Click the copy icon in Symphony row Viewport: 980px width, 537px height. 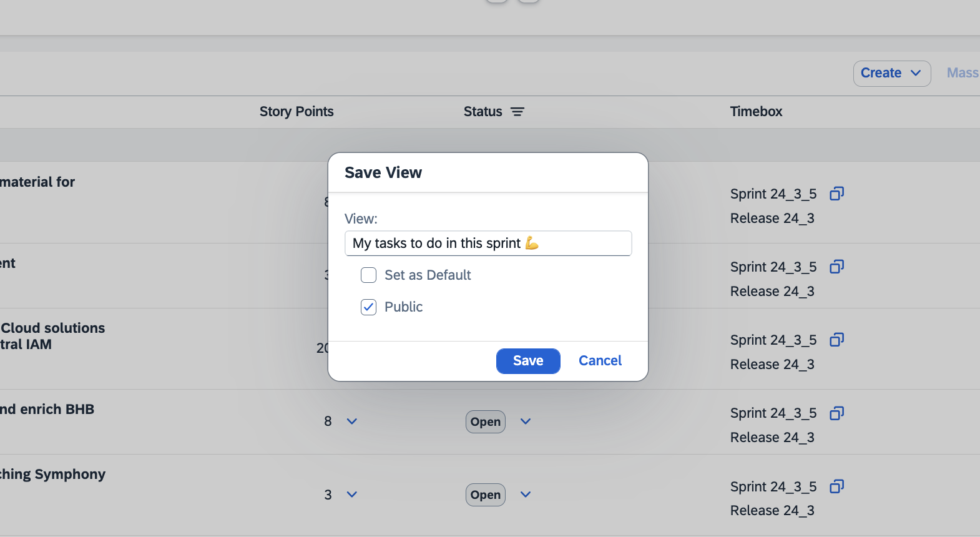(836, 486)
